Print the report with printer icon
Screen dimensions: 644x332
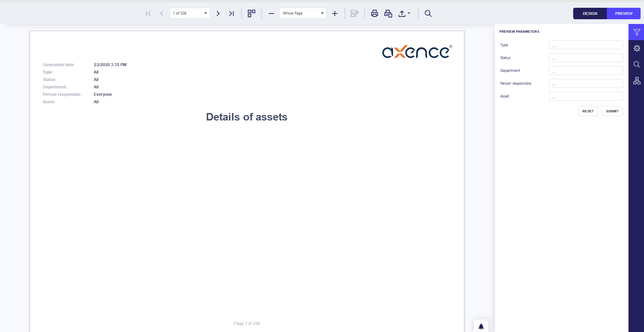(x=374, y=13)
